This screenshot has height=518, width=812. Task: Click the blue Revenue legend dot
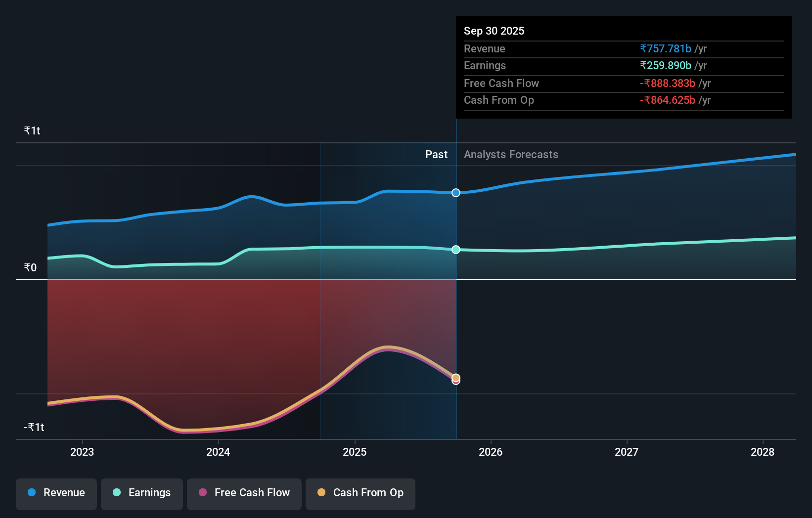31,493
